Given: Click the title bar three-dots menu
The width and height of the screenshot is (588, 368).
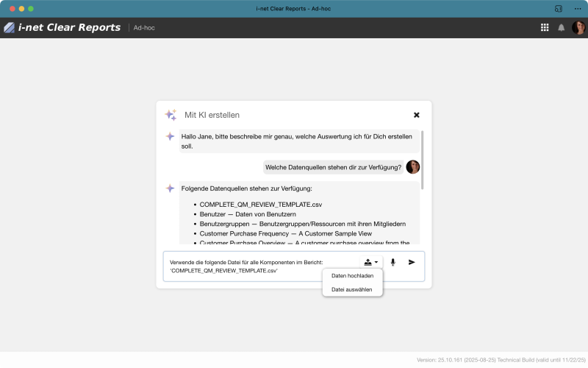Looking at the screenshot, I should pyautogui.click(x=577, y=8).
